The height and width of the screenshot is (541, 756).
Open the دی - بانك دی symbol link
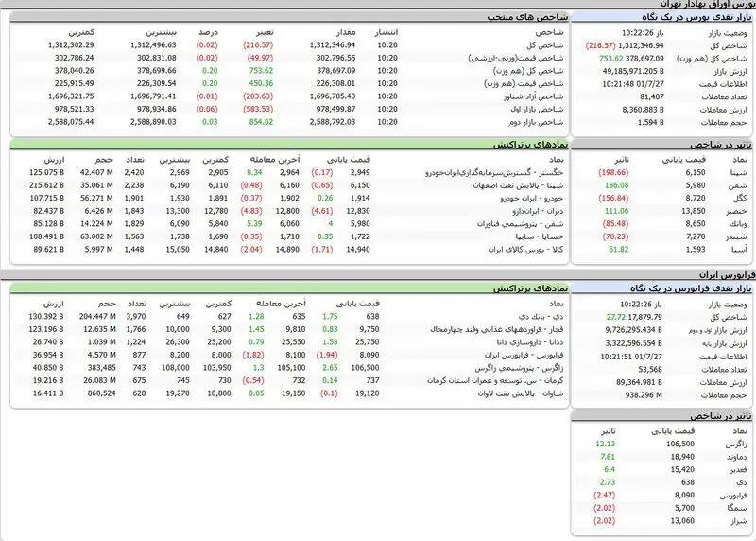pyautogui.click(x=541, y=317)
